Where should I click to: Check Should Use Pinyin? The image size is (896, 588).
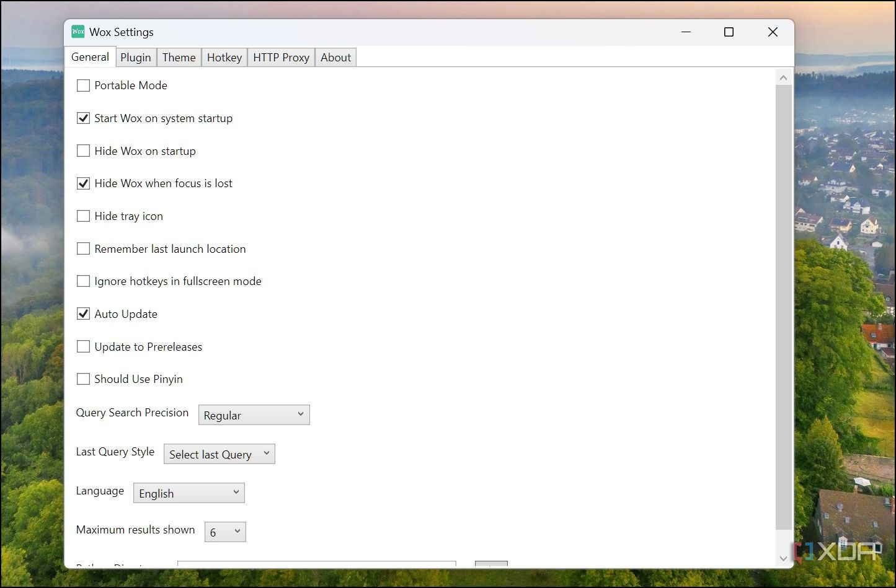(x=83, y=379)
